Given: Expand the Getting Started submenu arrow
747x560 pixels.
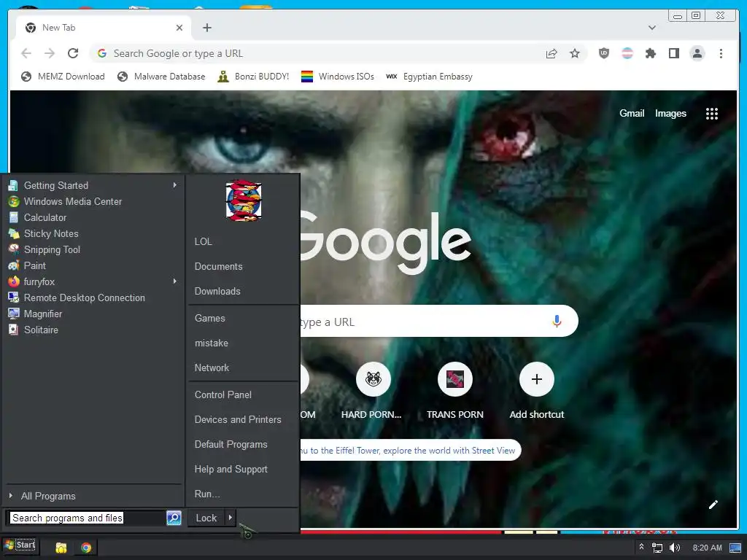Looking at the screenshot, I should click(x=175, y=185).
